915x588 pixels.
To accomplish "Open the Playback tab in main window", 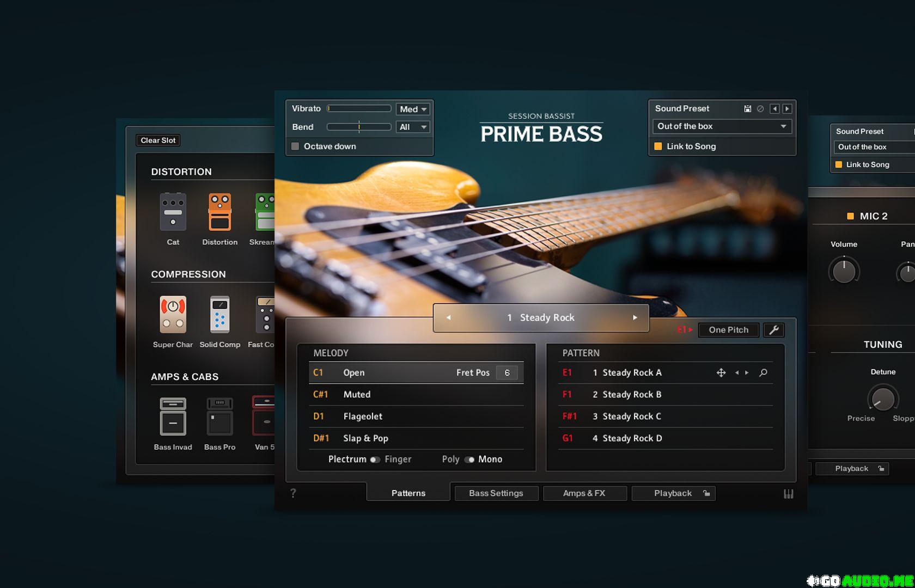I will click(x=673, y=493).
